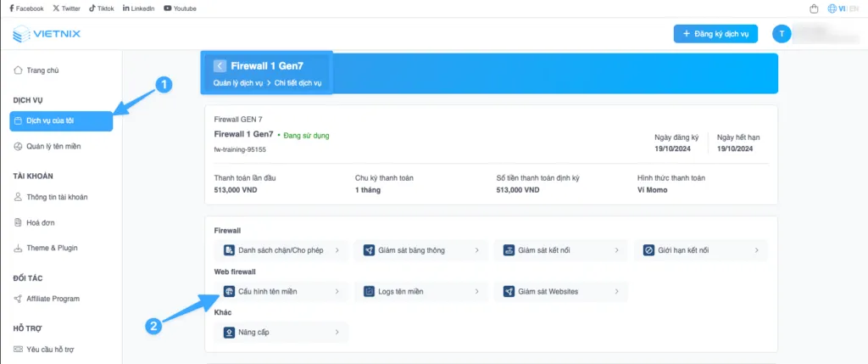Expand the Nâng cấp chevron arrow

pos(337,332)
